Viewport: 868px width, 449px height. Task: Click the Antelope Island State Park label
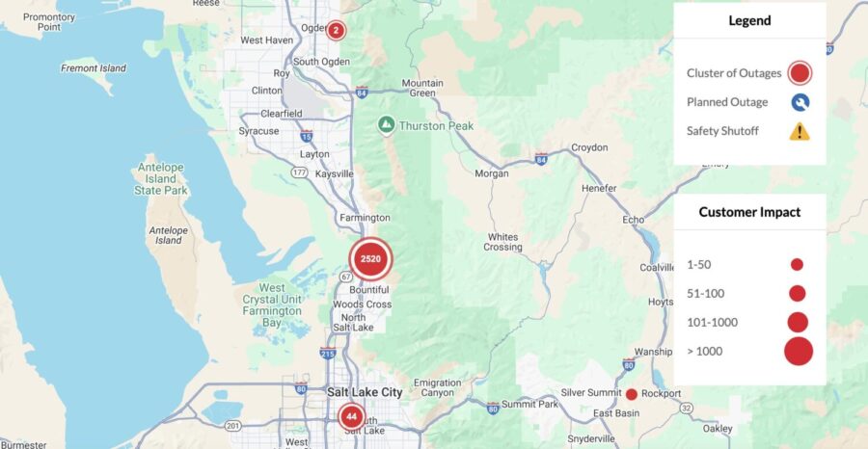[161, 179]
